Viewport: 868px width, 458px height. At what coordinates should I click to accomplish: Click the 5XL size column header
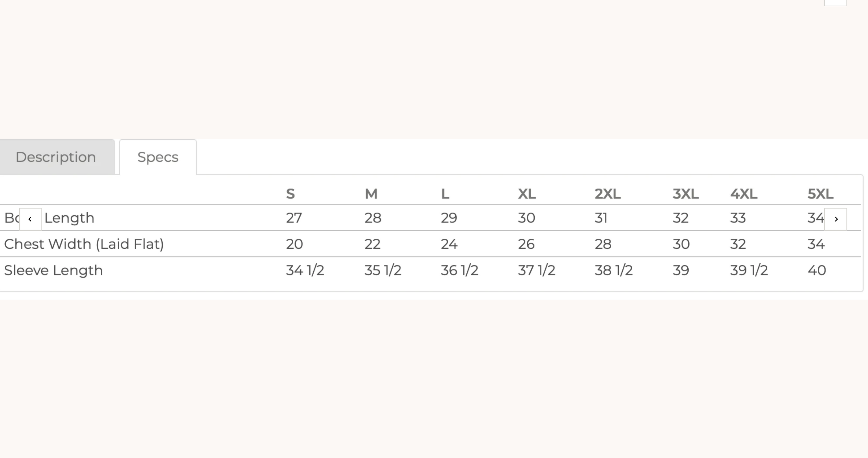(820, 194)
